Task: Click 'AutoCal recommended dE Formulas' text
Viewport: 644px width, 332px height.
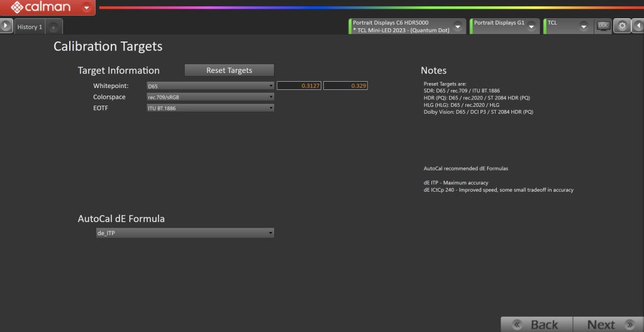Action: click(466, 169)
